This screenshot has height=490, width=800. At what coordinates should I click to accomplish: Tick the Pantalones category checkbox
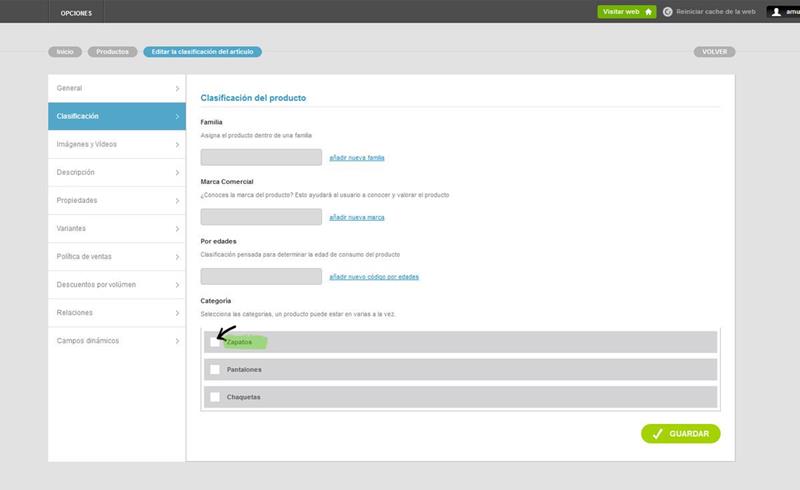pyautogui.click(x=215, y=370)
